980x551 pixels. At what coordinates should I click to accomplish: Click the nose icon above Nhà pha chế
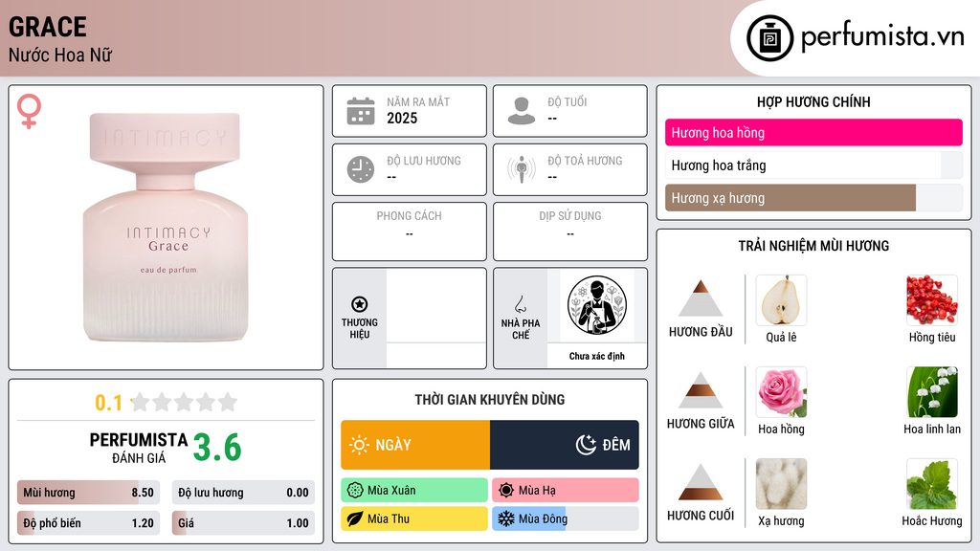(x=520, y=304)
